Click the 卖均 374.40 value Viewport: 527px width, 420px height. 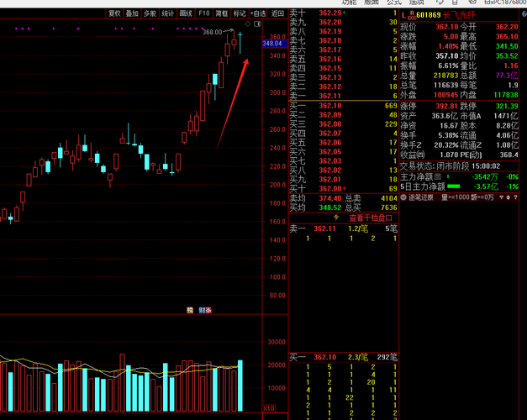pos(330,198)
